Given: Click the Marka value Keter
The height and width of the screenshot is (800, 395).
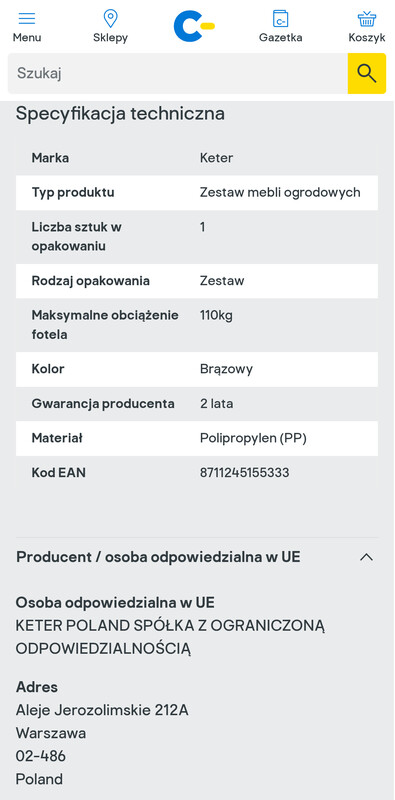Looking at the screenshot, I should coord(216,158).
